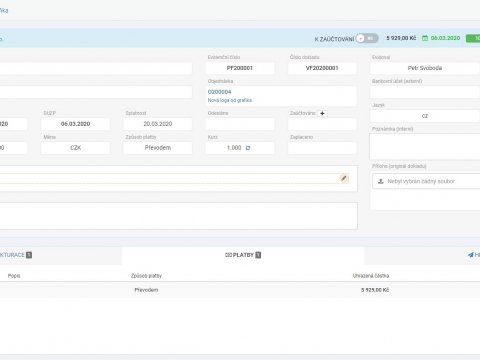Screen dimensions: 480x360
Task: Click the Uhrazená částka column header
Action: (x=371, y=276)
